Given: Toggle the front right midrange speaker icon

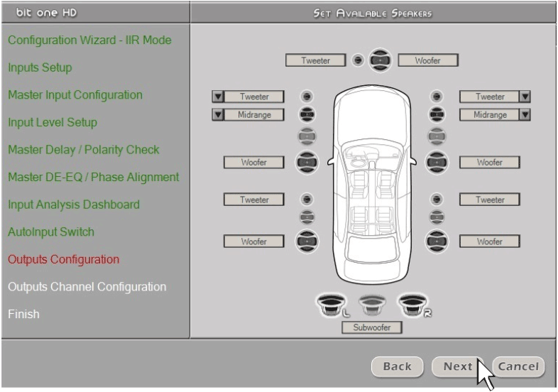Looking at the screenshot, I should 437,114.
